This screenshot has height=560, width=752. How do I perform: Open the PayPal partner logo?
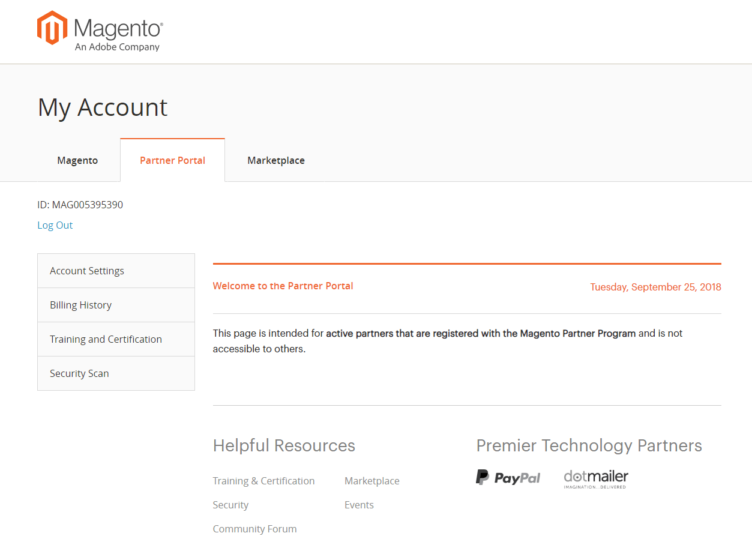(x=508, y=478)
